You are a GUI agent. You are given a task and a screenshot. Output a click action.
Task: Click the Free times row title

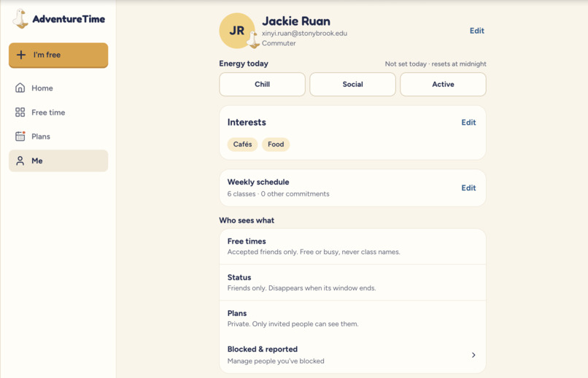pos(247,241)
